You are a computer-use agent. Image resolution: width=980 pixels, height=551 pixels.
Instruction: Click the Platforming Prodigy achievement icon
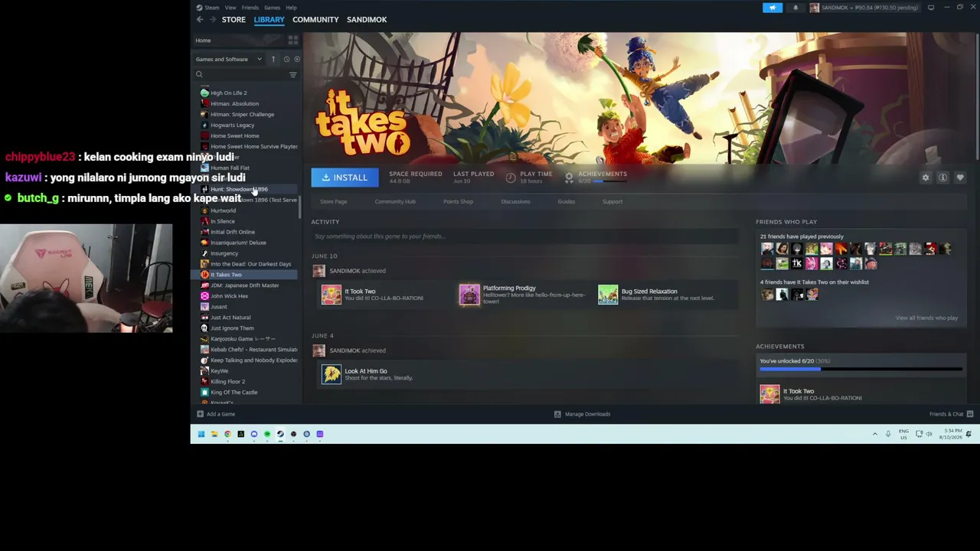[x=469, y=295]
